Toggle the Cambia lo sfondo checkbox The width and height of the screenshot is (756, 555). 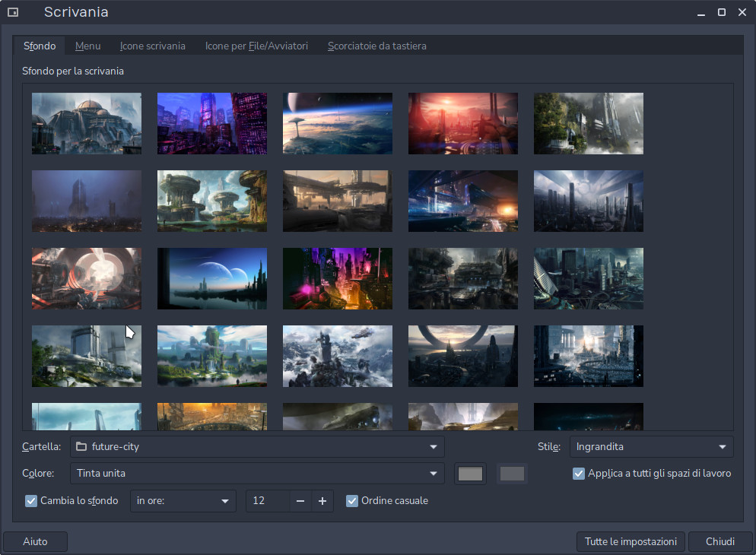31,501
